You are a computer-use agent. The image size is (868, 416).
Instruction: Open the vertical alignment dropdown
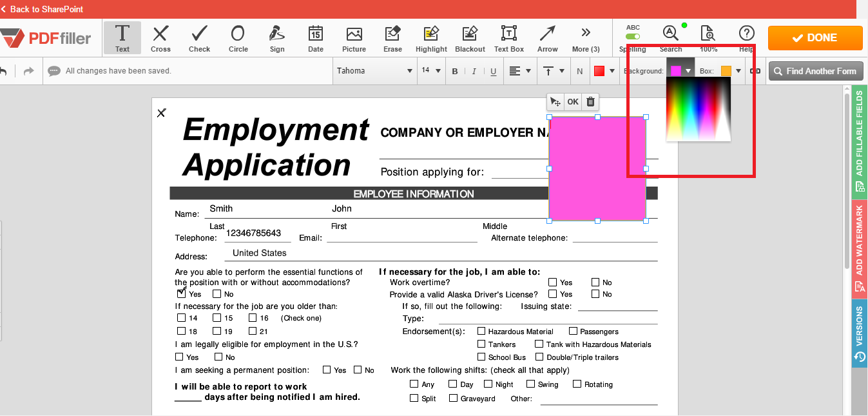554,71
